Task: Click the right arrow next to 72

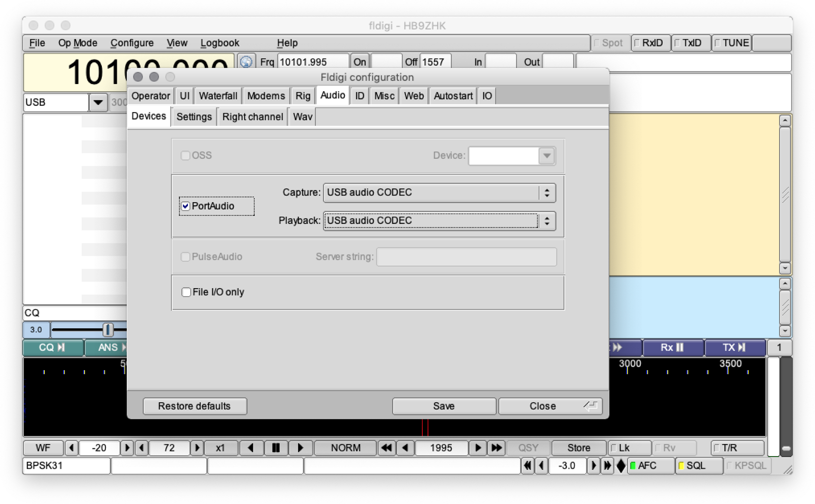Action: click(197, 448)
